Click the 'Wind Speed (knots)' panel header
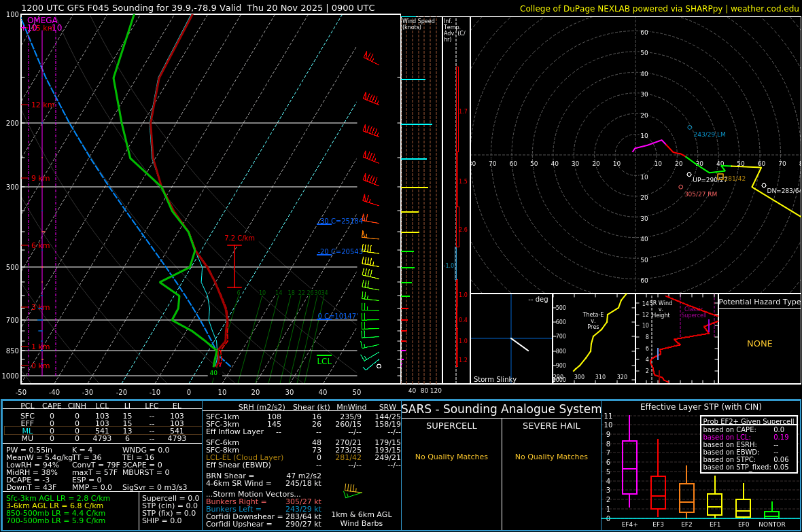Viewport: 802px width, 532px height. click(419, 24)
